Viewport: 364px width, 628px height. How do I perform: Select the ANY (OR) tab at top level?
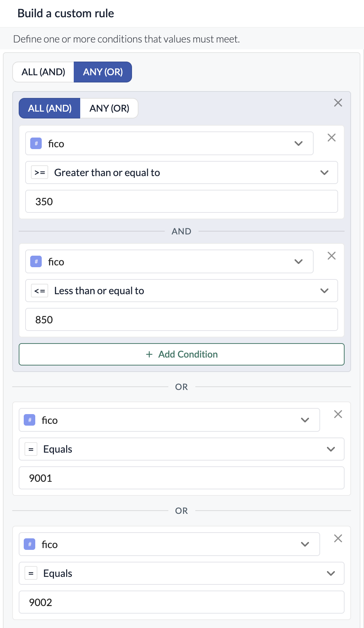(103, 72)
